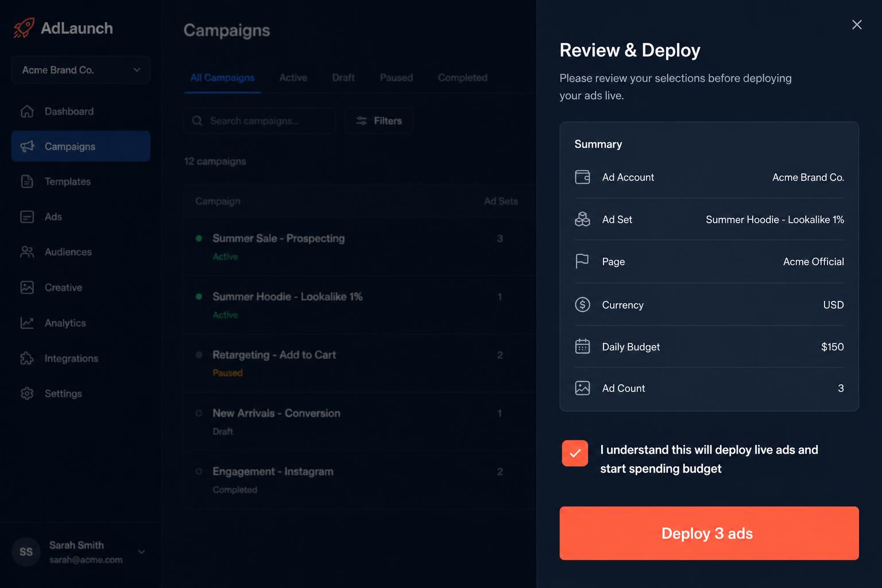Close the Review & Deploy panel
The image size is (882, 588).
click(857, 25)
